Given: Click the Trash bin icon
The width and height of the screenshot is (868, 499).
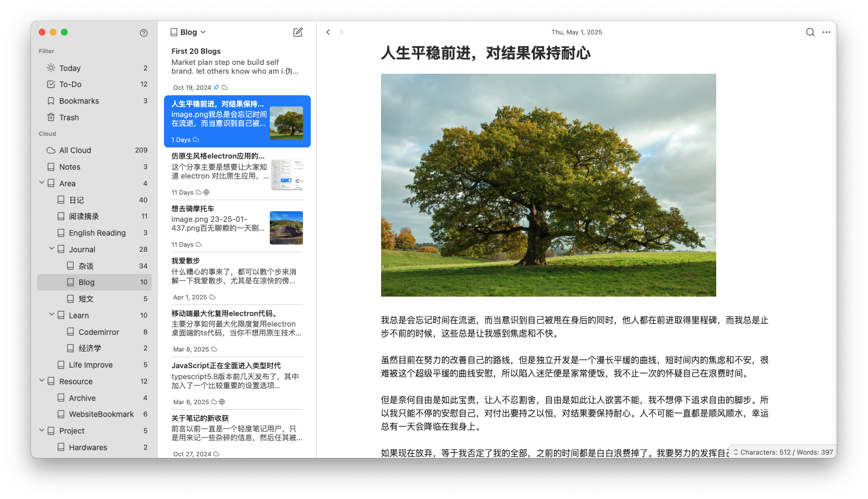Looking at the screenshot, I should 51,117.
